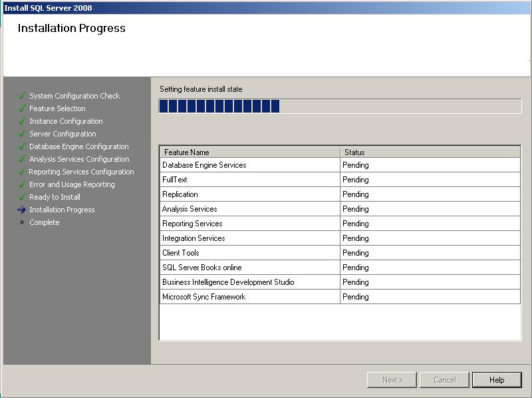Image resolution: width=532 pixels, height=398 pixels.
Task: Select the Analysis Services Configuration step label
Action: pos(79,159)
